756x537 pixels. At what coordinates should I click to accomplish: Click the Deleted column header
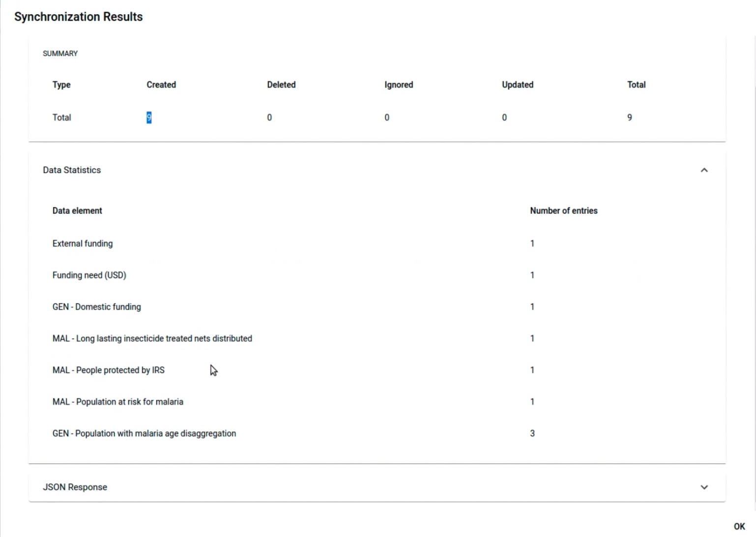(x=281, y=84)
